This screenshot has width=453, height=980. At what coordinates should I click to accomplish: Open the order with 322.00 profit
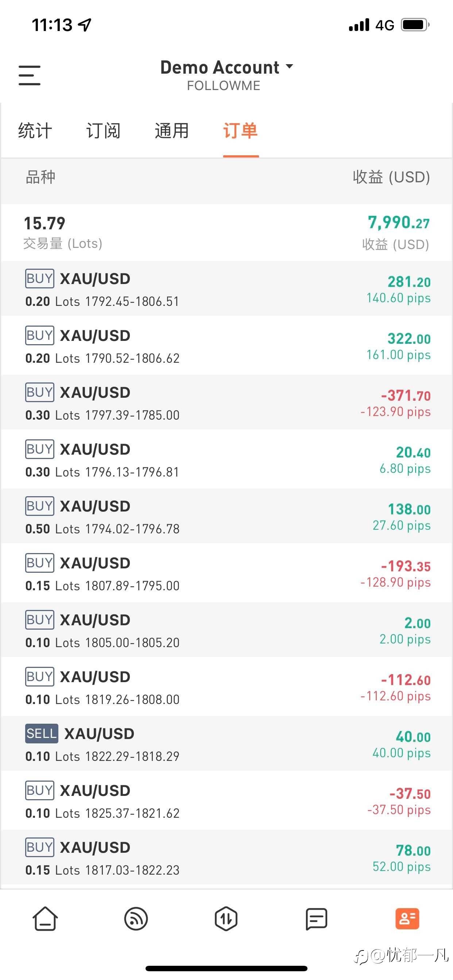pyautogui.click(x=226, y=346)
